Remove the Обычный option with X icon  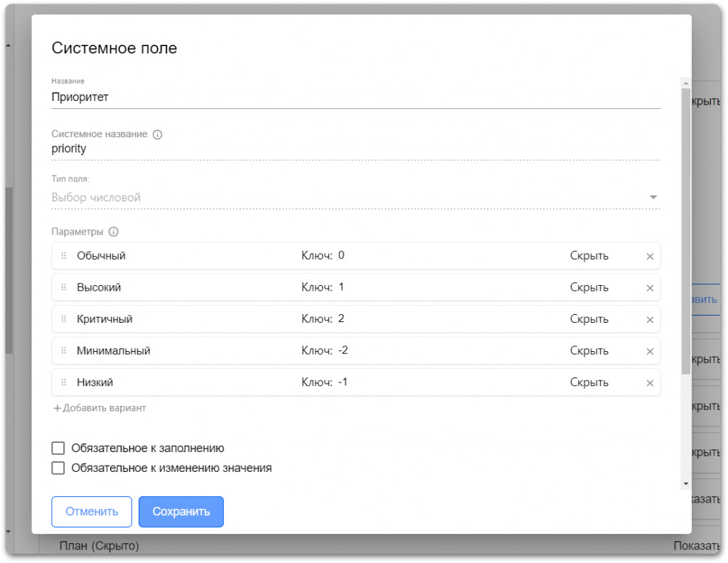click(x=649, y=257)
